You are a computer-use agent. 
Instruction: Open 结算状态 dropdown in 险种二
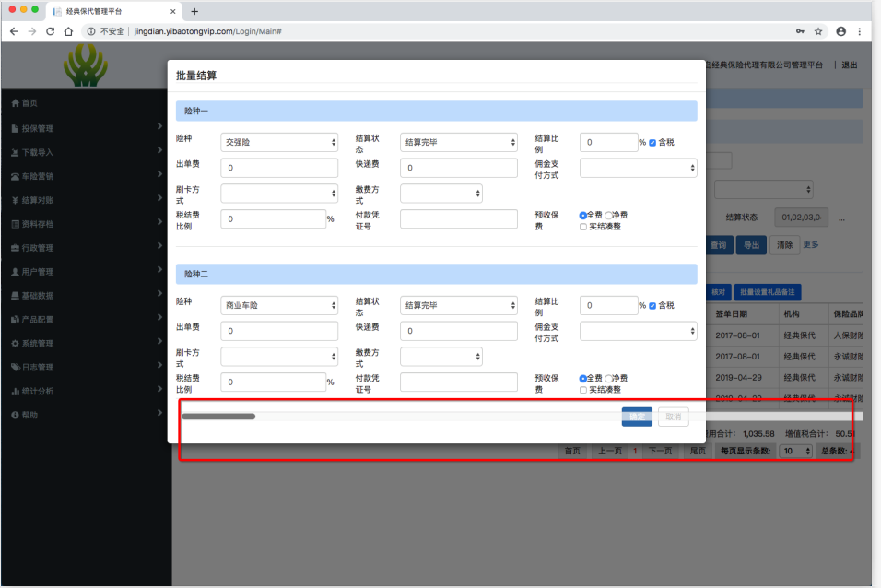point(459,305)
